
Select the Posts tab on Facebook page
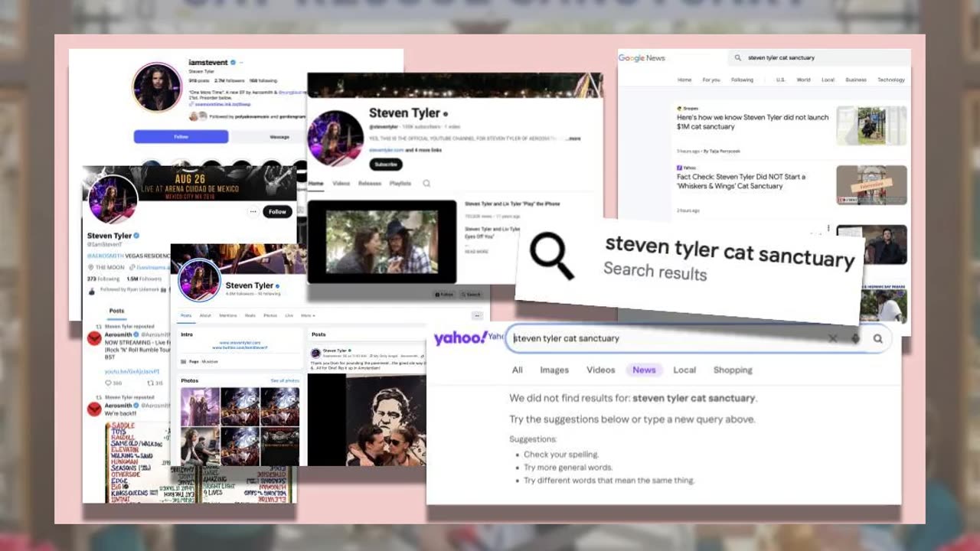[x=186, y=315]
